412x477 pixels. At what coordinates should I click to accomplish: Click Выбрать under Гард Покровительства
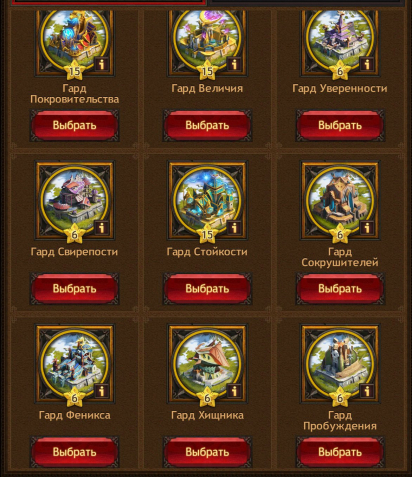tap(74, 125)
